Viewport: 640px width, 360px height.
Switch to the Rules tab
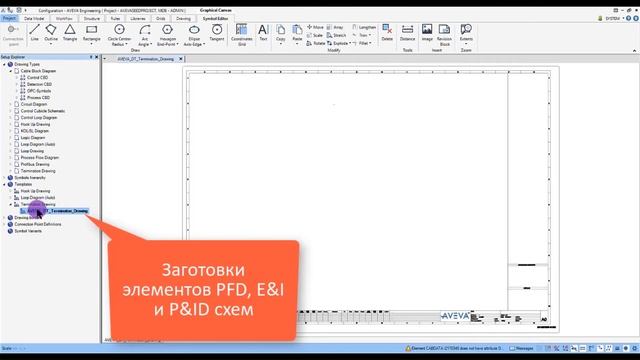coord(116,19)
